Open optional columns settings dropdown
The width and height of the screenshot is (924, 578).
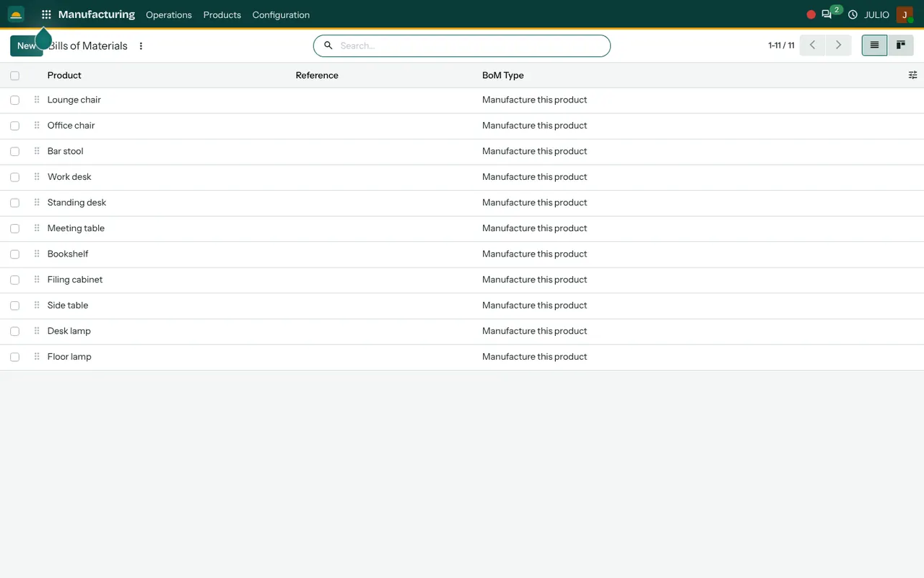click(x=912, y=75)
